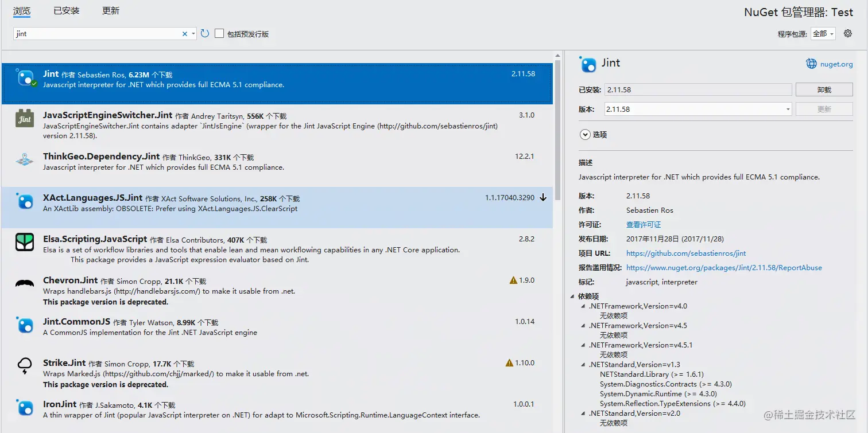
Task: Expand the 选项 section
Action: click(x=585, y=135)
